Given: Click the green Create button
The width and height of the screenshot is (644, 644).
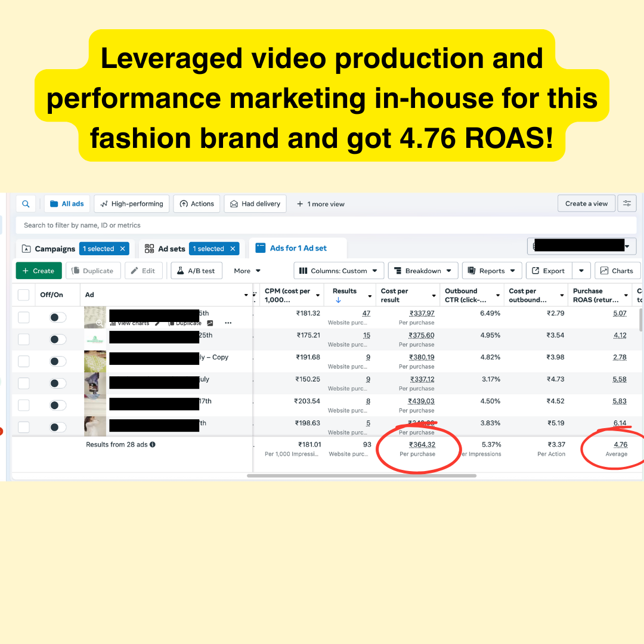Looking at the screenshot, I should (x=39, y=271).
